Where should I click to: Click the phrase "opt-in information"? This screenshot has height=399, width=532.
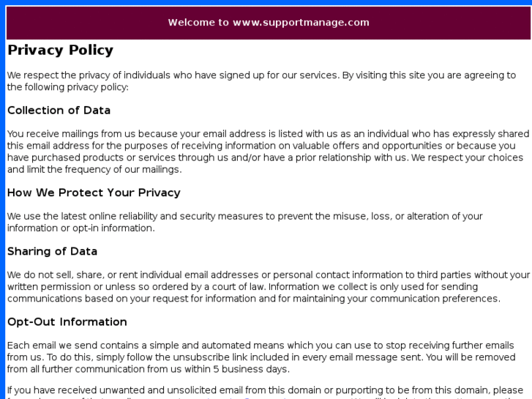(109, 228)
